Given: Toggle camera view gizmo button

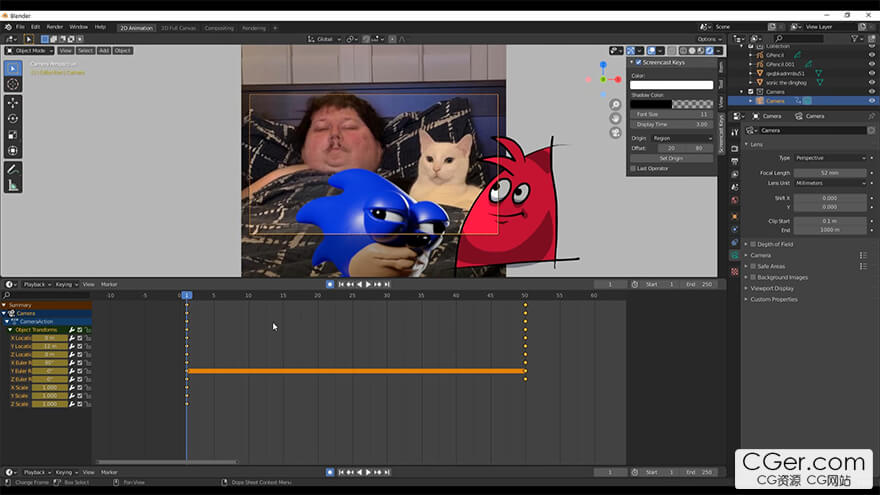Looking at the screenshot, I should pos(616,132).
